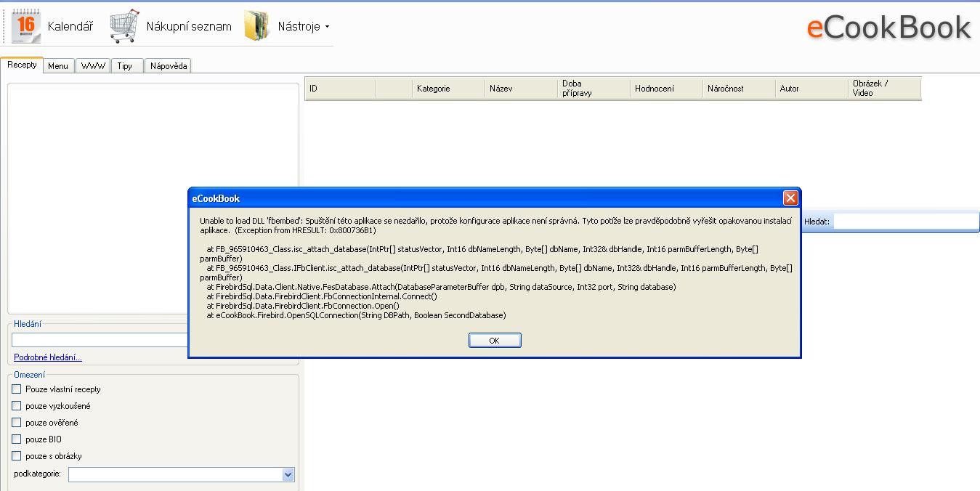The width and height of the screenshot is (980, 491).
Task: Switch to the Recepty tab
Action: coord(22,65)
